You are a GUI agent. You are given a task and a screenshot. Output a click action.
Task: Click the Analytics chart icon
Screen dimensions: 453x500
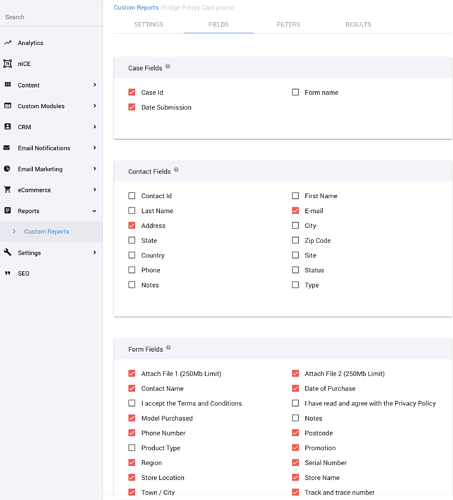pyautogui.click(x=8, y=43)
